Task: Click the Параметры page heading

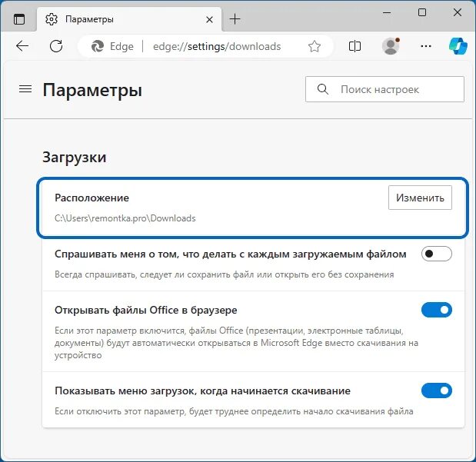Action: [92, 91]
